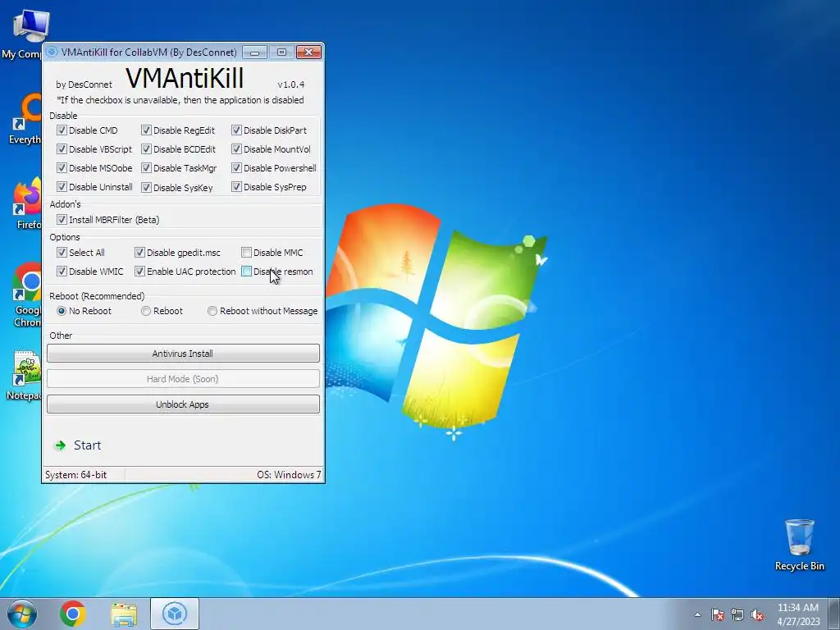Click VMAntiKill title bar app icon
Viewport: 840px width, 630px height.
click(x=52, y=52)
